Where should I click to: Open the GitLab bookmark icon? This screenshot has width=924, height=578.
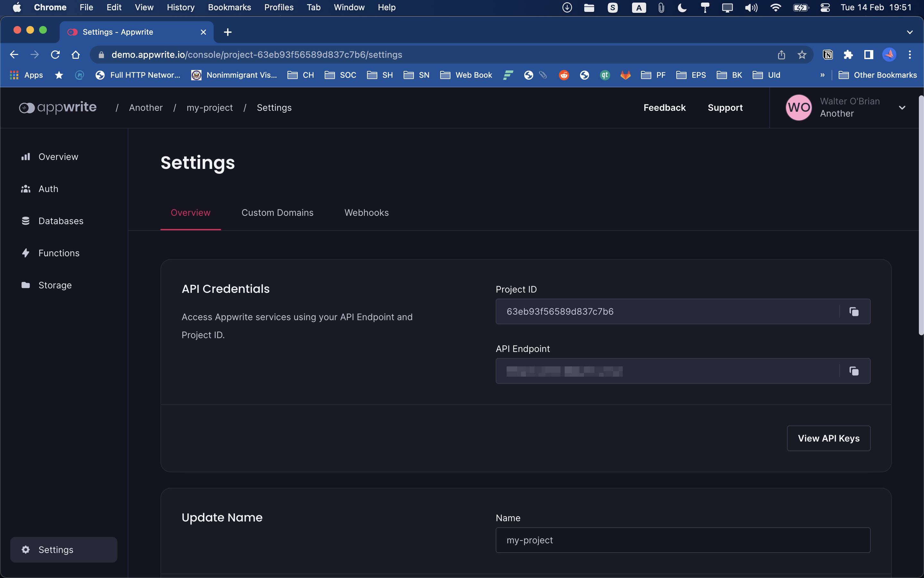[625, 75]
